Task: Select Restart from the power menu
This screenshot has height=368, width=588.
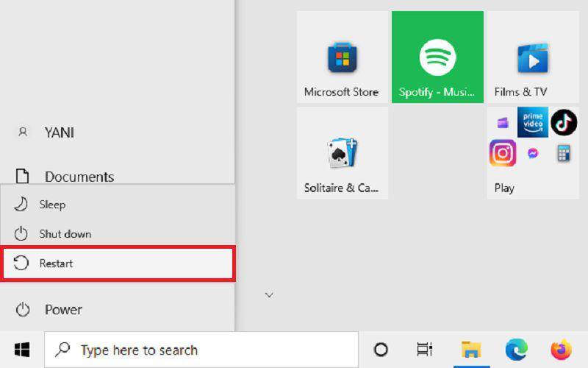Action: point(118,263)
